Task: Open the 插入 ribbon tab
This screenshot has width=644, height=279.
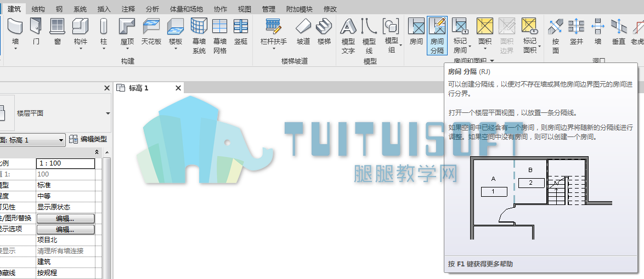Action: point(104,9)
